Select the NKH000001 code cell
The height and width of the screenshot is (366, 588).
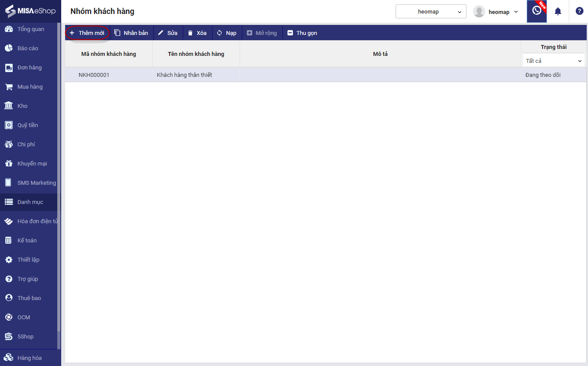pos(109,75)
